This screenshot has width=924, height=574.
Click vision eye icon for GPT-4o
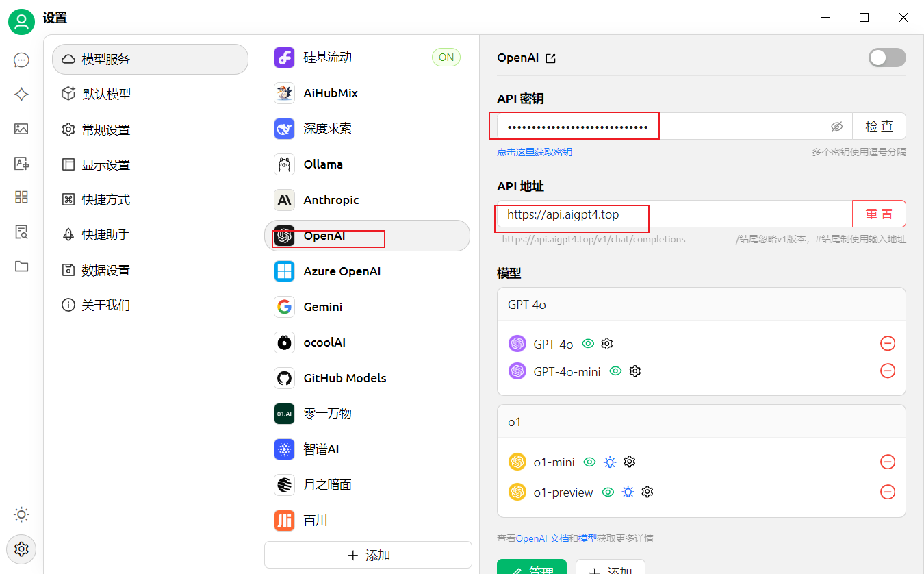click(587, 343)
